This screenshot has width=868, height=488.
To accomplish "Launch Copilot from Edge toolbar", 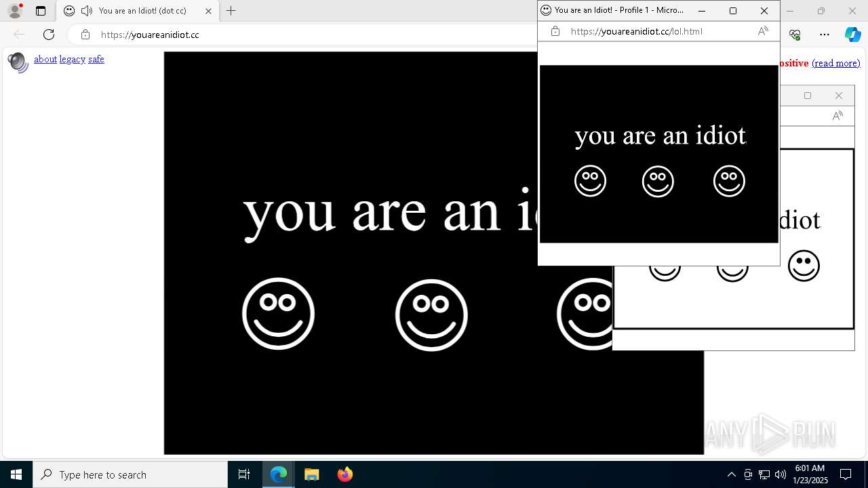I will (852, 35).
